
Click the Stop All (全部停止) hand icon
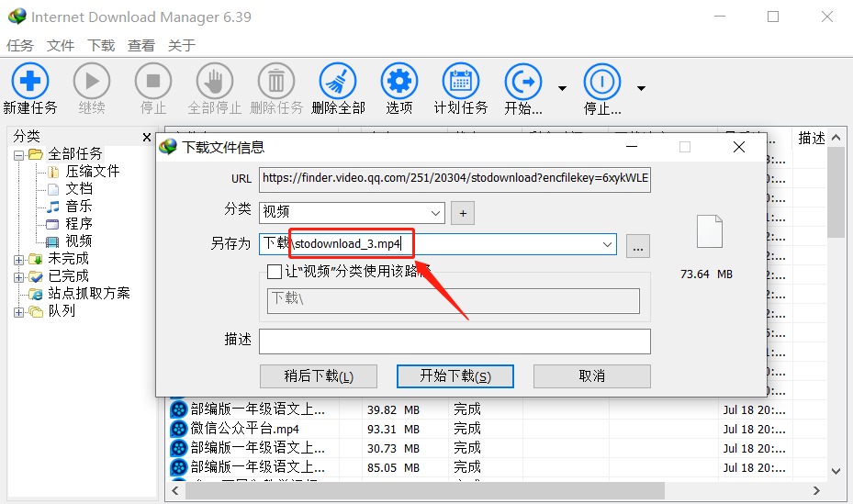(214, 82)
